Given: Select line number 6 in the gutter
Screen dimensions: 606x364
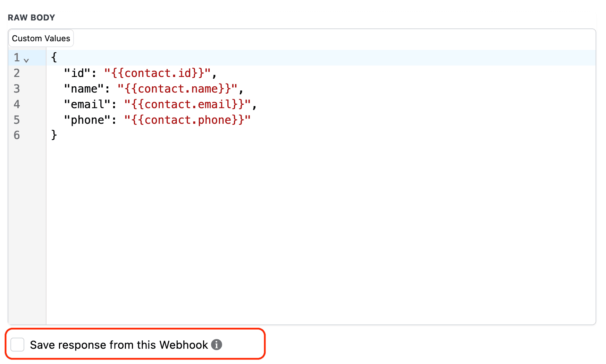Looking at the screenshot, I should click(x=17, y=135).
